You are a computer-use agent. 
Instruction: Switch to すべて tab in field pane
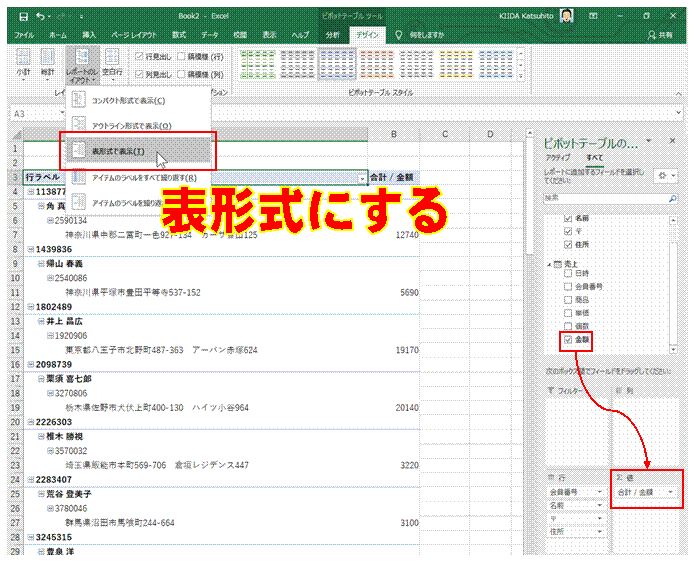[x=594, y=158]
